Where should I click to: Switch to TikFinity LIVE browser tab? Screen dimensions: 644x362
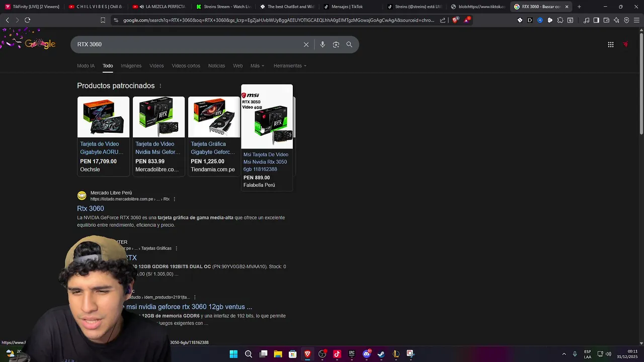click(x=32, y=7)
